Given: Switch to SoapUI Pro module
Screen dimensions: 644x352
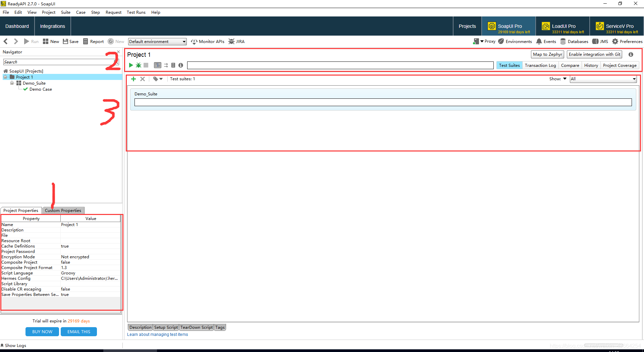Looking at the screenshot, I should [508, 26].
